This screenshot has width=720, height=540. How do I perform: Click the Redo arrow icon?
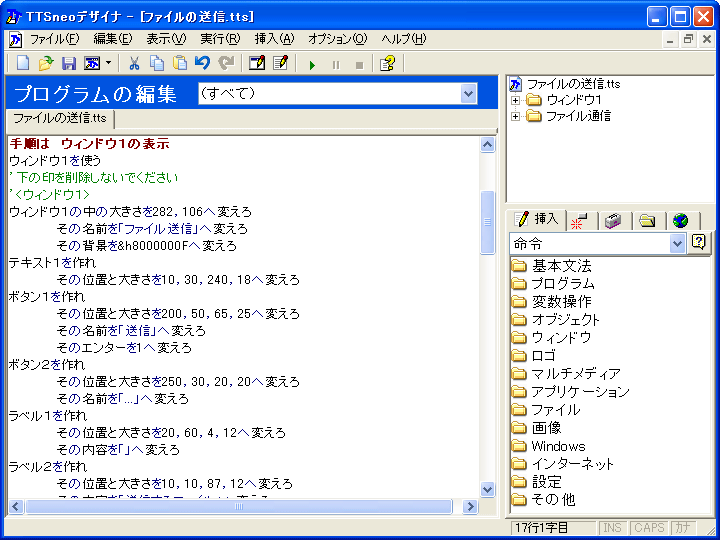(226, 63)
